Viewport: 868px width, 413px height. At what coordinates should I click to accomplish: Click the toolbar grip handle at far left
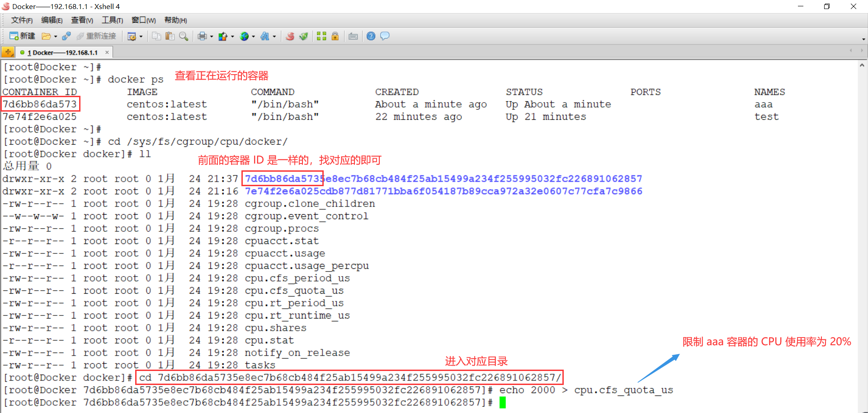[4, 36]
